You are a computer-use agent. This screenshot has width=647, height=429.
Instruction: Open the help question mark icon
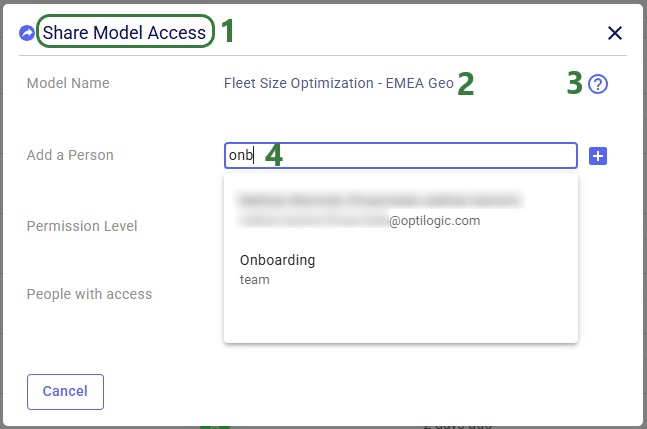pyautogui.click(x=598, y=85)
